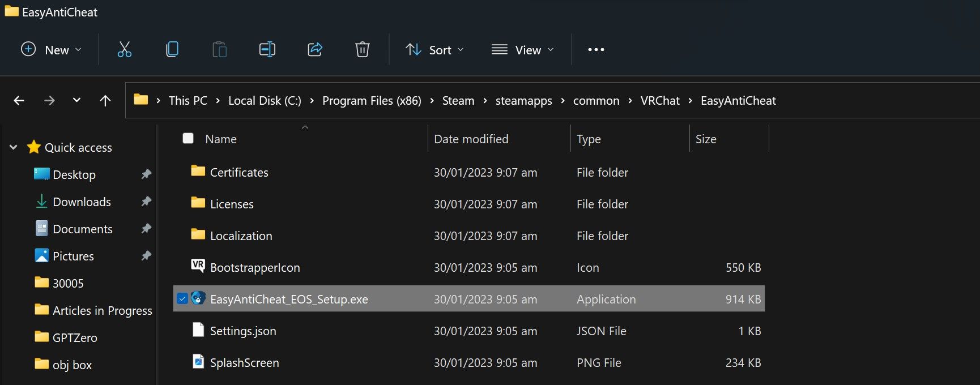Open the New dropdown menu
The image size is (980, 385).
[52, 50]
